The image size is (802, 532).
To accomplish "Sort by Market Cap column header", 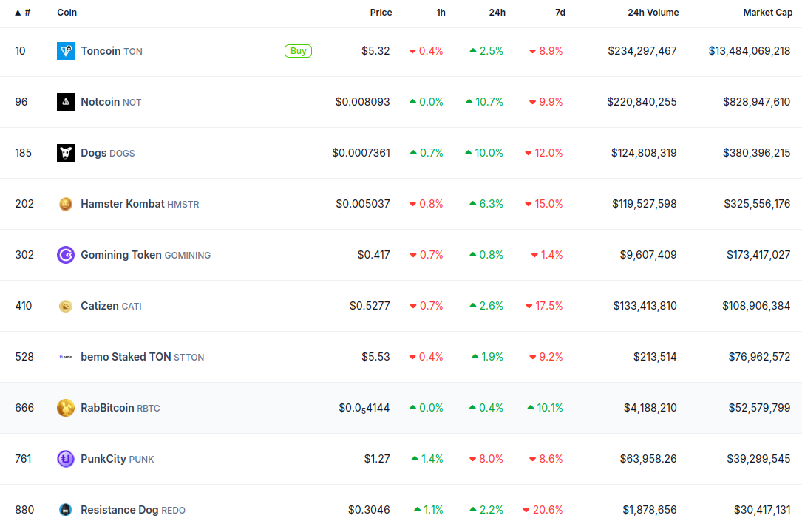I will coord(768,13).
